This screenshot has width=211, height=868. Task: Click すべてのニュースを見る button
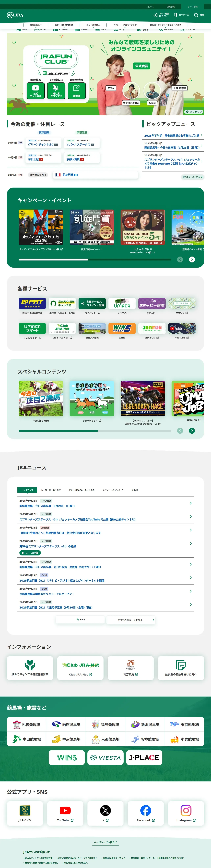point(131,620)
